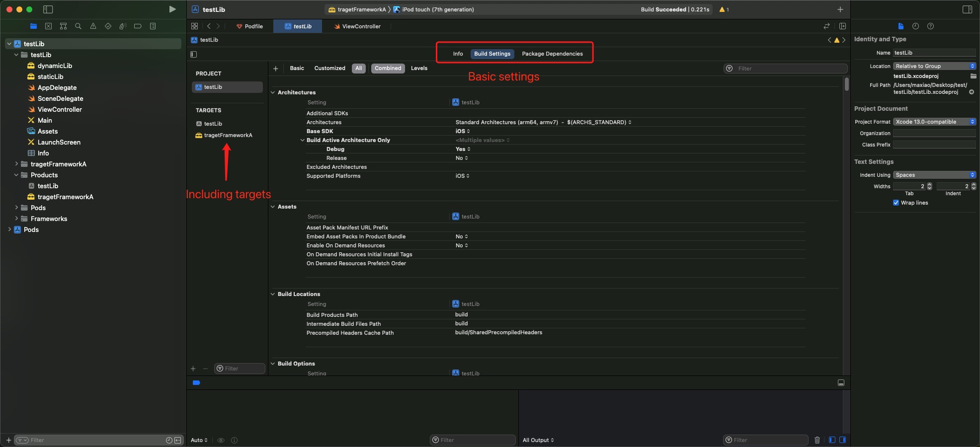This screenshot has width=980, height=447.
Task: Expand the tragetFrameworkA group in navigator
Action: point(16,164)
